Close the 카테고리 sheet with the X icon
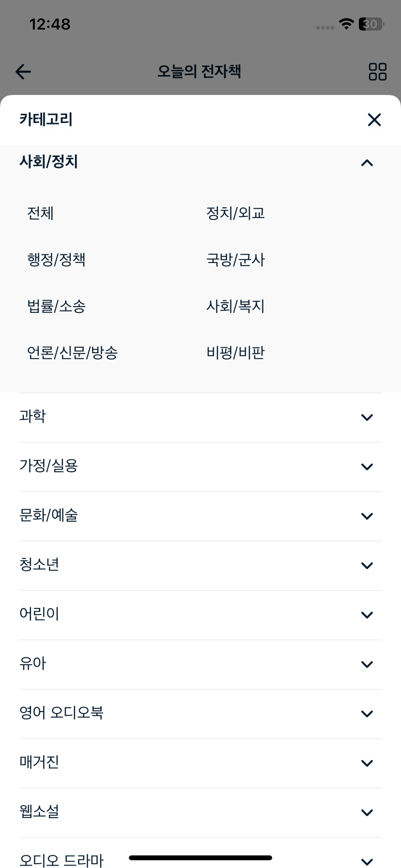 pyautogui.click(x=374, y=120)
